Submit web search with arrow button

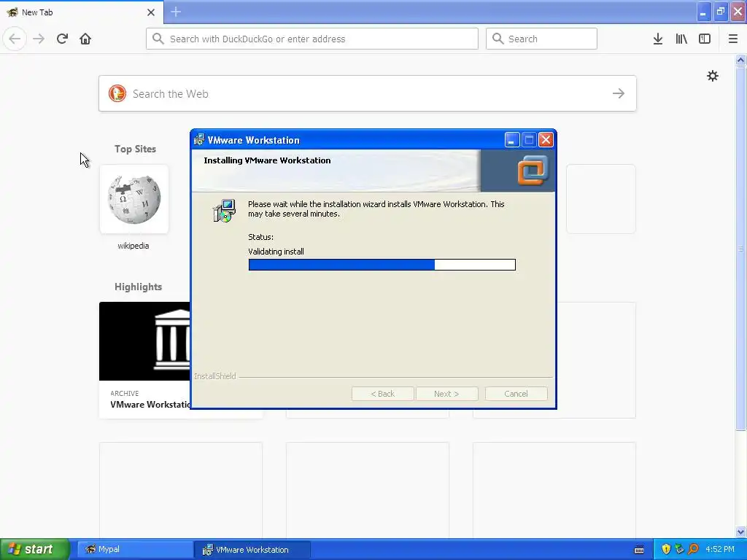[x=619, y=93]
